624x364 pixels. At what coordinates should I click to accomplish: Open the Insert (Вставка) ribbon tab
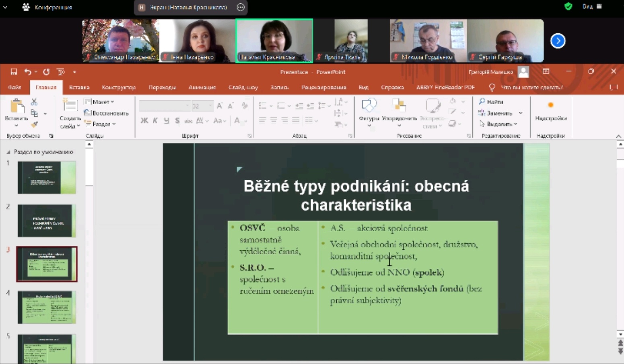click(x=79, y=87)
